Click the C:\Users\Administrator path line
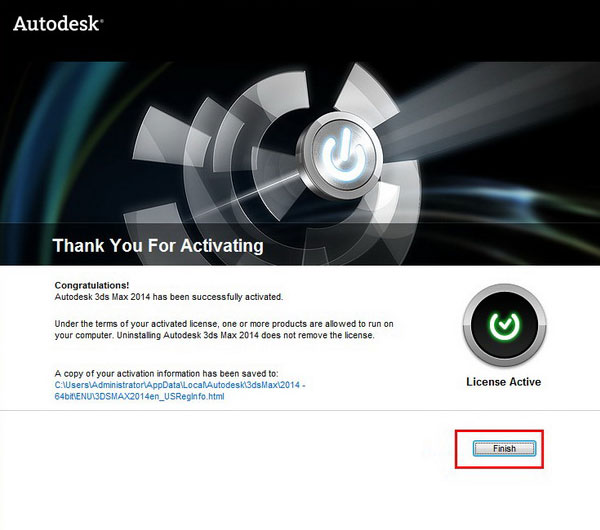Image resolution: width=600 pixels, height=530 pixels. [x=180, y=385]
